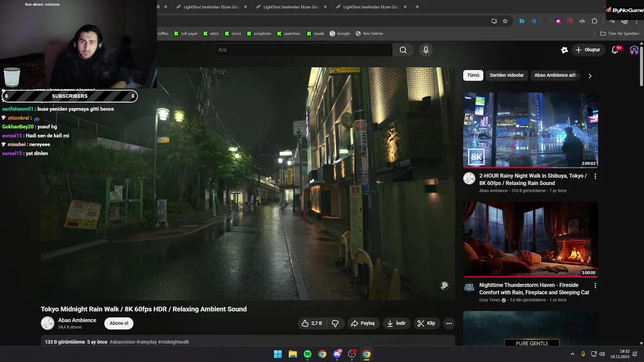644x362 pixels.
Task: Open Windows Start menu
Action: pyautogui.click(x=278, y=354)
